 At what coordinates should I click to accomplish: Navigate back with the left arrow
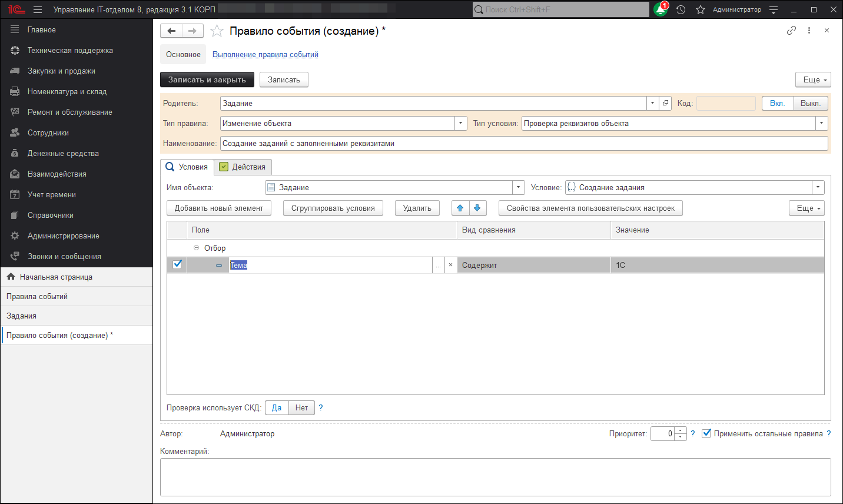tap(171, 31)
